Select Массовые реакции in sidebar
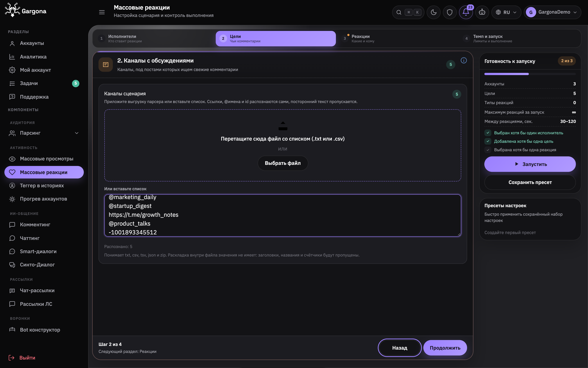The width and height of the screenshot is (588, 368). point(44,172)
